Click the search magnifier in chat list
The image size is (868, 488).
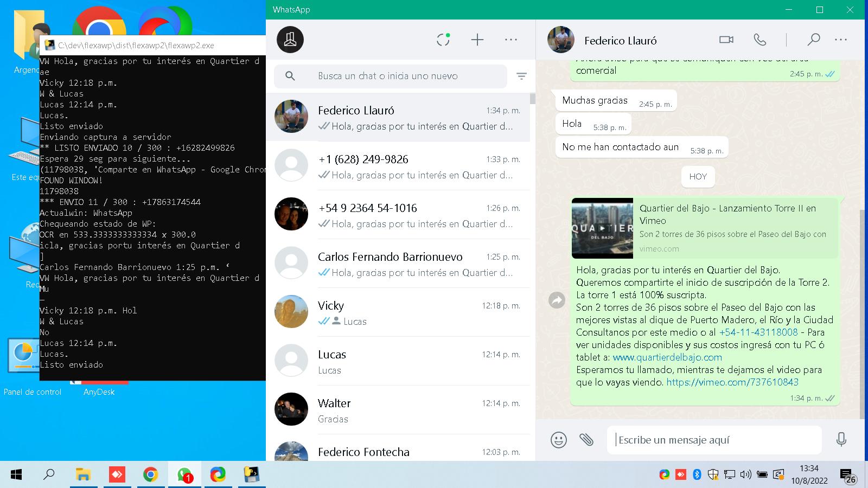[290, 76]
